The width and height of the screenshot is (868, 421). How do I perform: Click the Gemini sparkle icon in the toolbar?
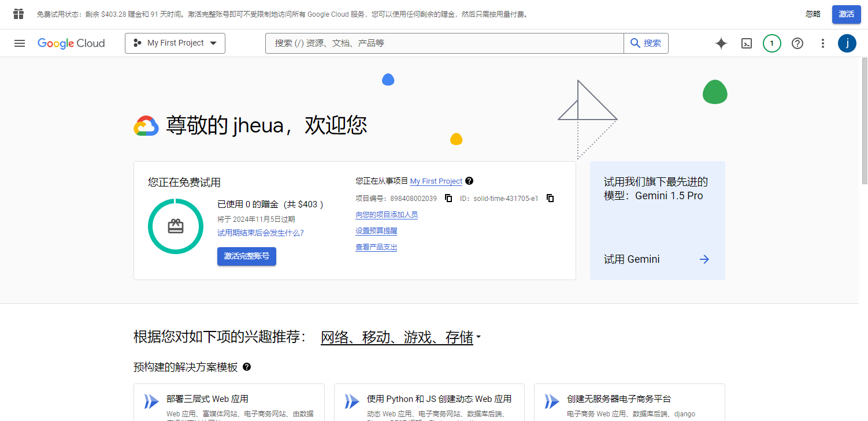click(x=721, y=43)
